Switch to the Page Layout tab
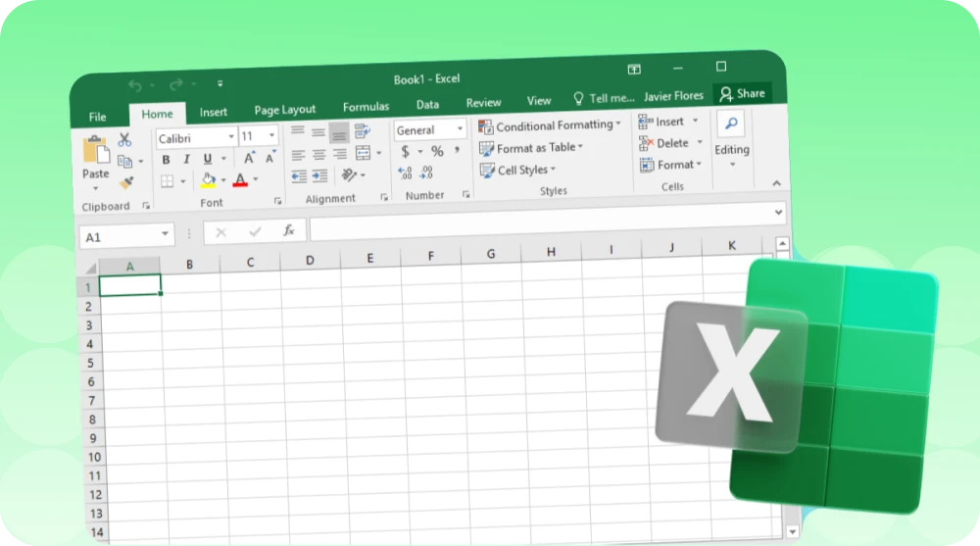Viewport: 980px width, 546px height. pyautogui.click(x=285, y=110)
